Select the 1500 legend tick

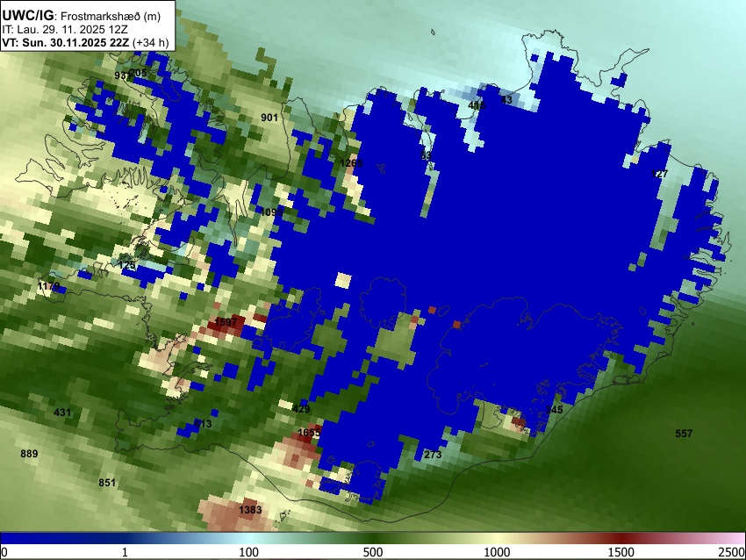[x=621, y=552]
